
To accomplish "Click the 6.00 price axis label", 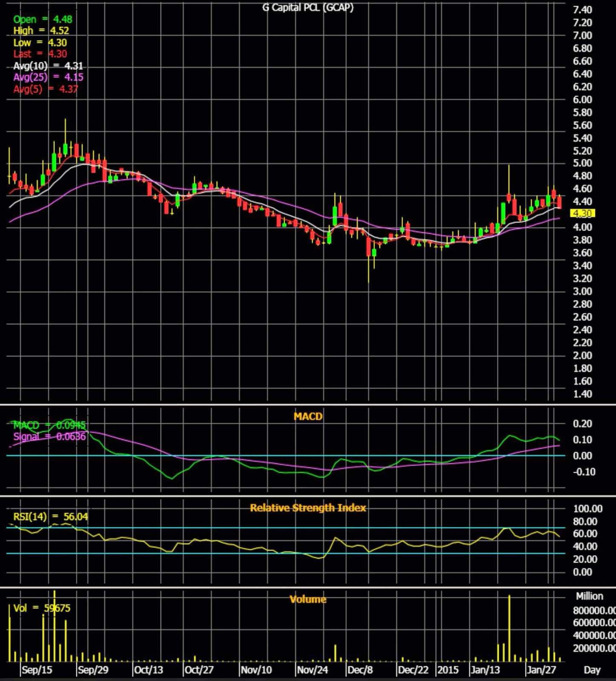I will 583,99.
